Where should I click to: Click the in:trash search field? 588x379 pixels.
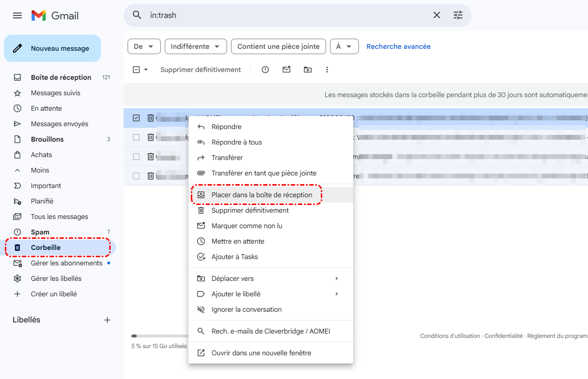(285, 15)
